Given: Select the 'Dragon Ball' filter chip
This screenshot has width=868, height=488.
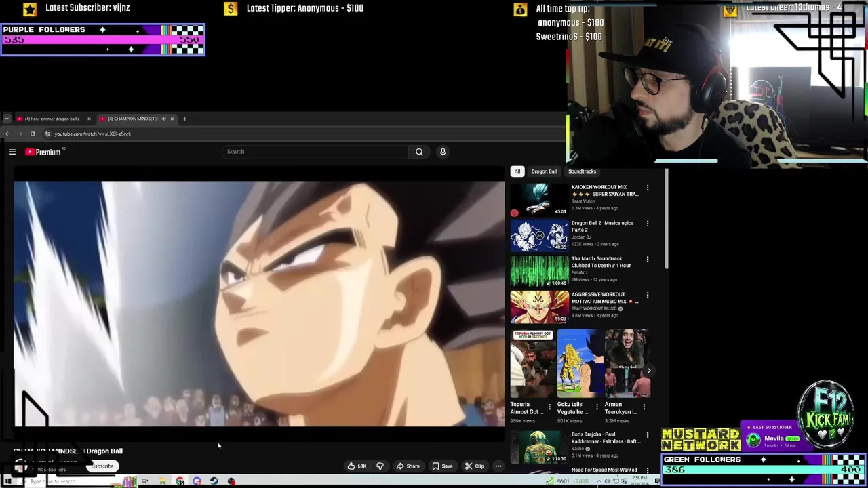Looking at the screenshot, I should (x=544, y=171).
